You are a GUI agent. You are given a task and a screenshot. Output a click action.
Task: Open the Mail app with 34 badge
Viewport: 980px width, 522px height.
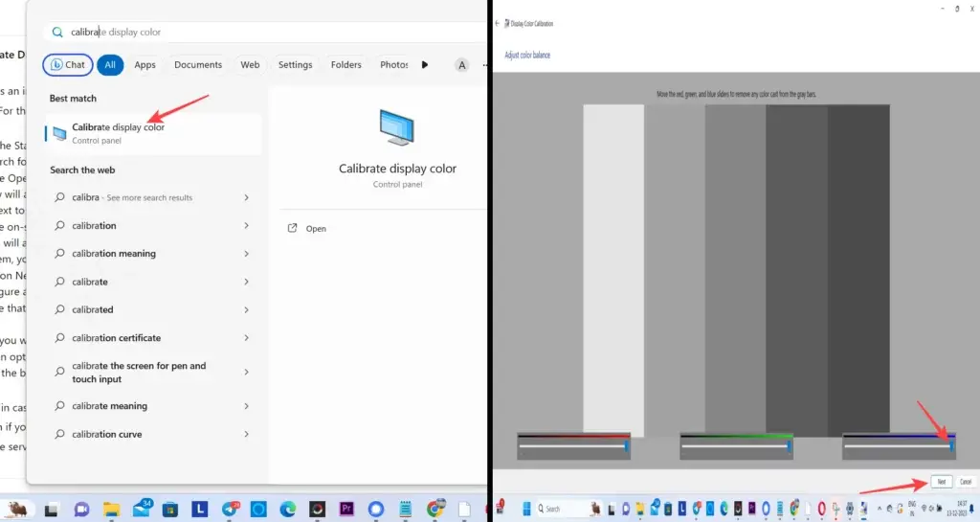pyautogui.click(x=142, y=509)
